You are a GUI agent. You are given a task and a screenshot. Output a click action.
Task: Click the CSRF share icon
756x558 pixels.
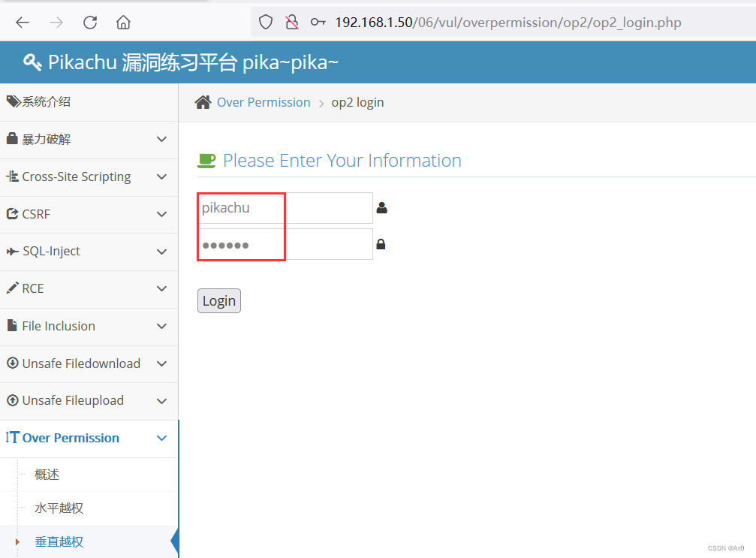[12, 213]
